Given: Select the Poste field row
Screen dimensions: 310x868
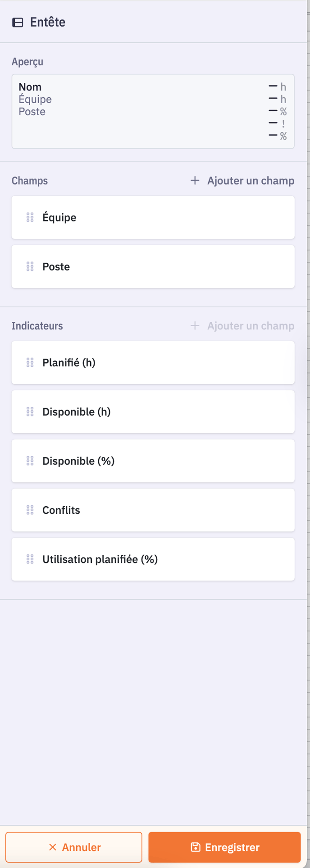Looking at the screenshot, I should tap(153, 266).
